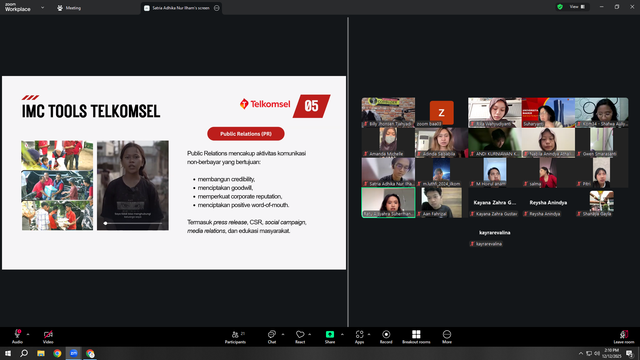Click the Telkomsel logo on the slide
This screenshot has height=360, width=640.
tap(265, 104)
